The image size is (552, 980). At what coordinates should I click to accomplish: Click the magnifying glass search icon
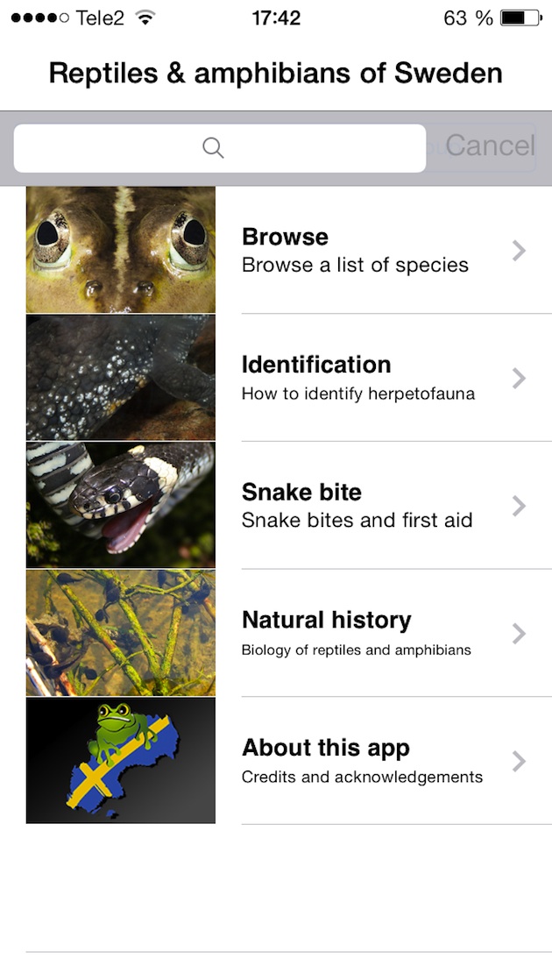point(213,148)
